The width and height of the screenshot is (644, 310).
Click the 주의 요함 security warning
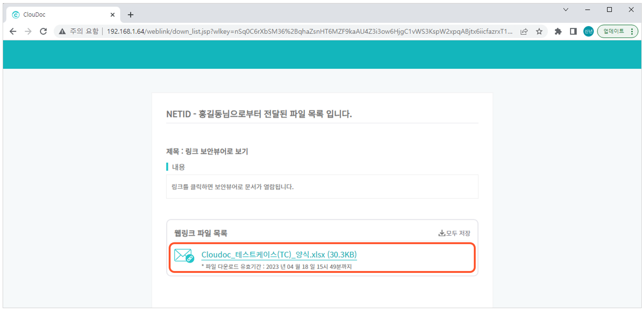coord(79,31)
